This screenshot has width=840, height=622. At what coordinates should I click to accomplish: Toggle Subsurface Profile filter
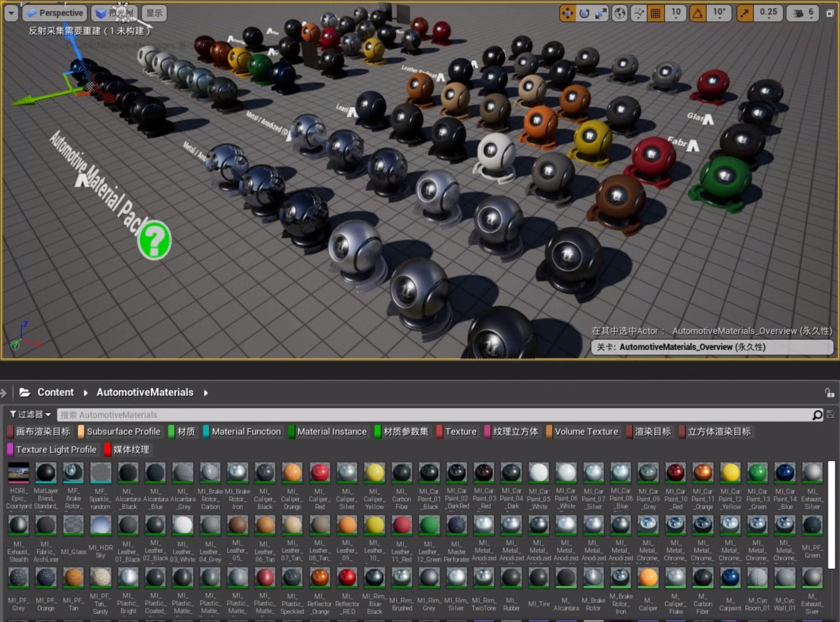pos(120,431)
